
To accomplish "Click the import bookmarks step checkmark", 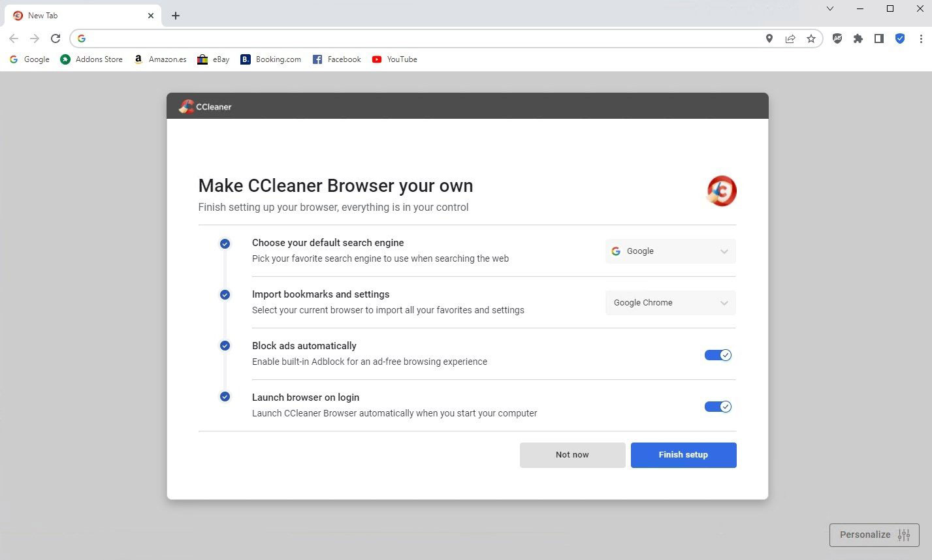I will (225, 295).
